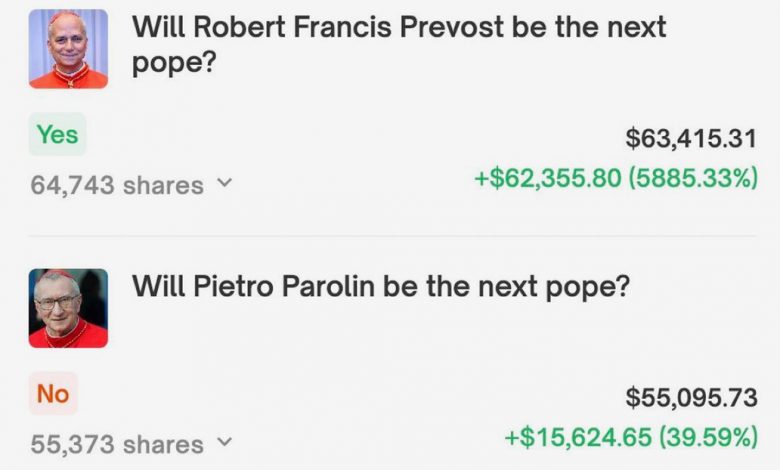Open Robert Francis Prevost market thumbnail
780x470 pixels.
pyautogui.click(x=68, y=49)
